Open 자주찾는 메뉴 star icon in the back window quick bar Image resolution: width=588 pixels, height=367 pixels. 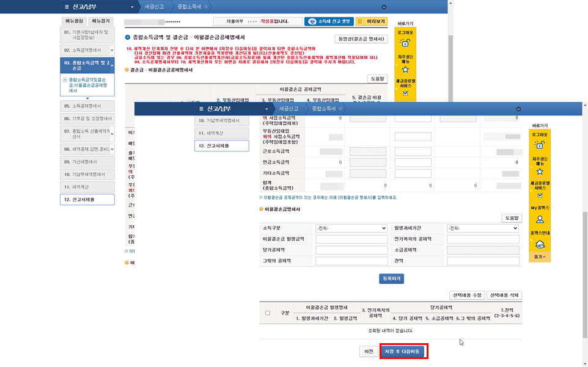(x=405, y=69)
